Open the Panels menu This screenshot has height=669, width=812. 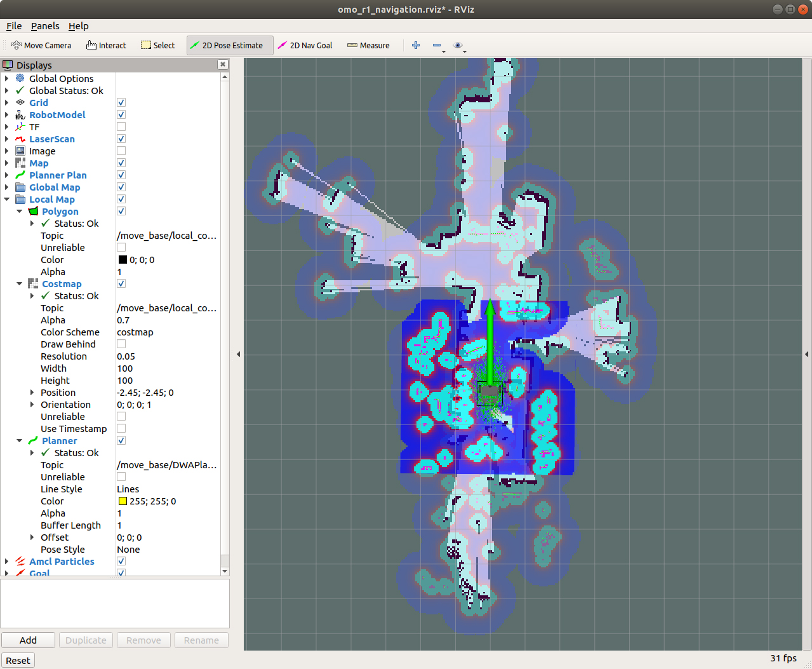pyautogui.click(x=45, y=26)
